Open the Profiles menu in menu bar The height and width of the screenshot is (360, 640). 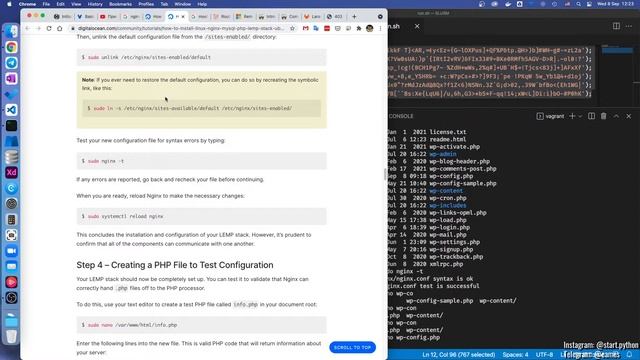[146, 4]
